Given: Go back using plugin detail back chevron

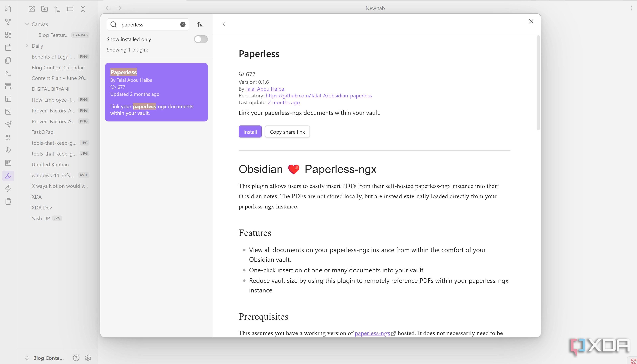Looking at the screenshot, I should [x=224, y=23].
